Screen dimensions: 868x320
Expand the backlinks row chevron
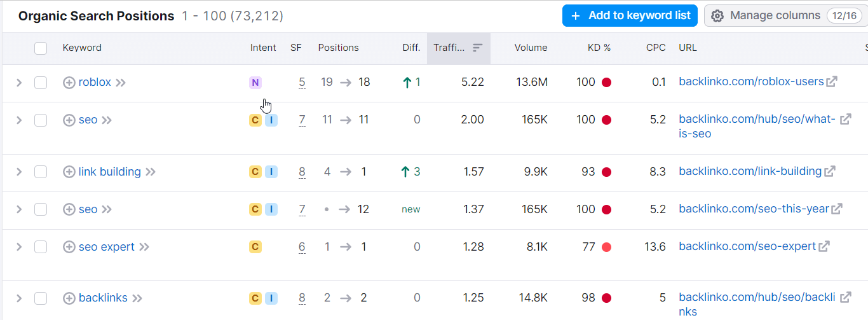click(x=19, y=298)
